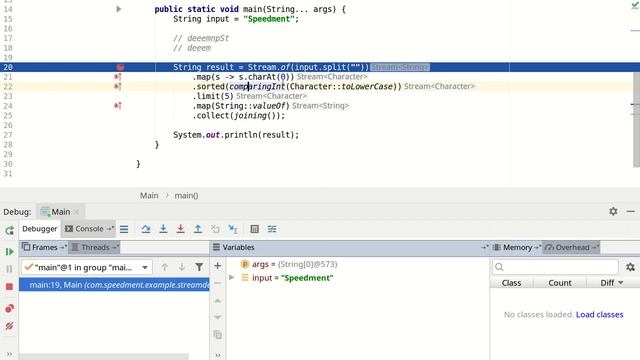
Task: Force step into with red arrow
Action: 180,229
